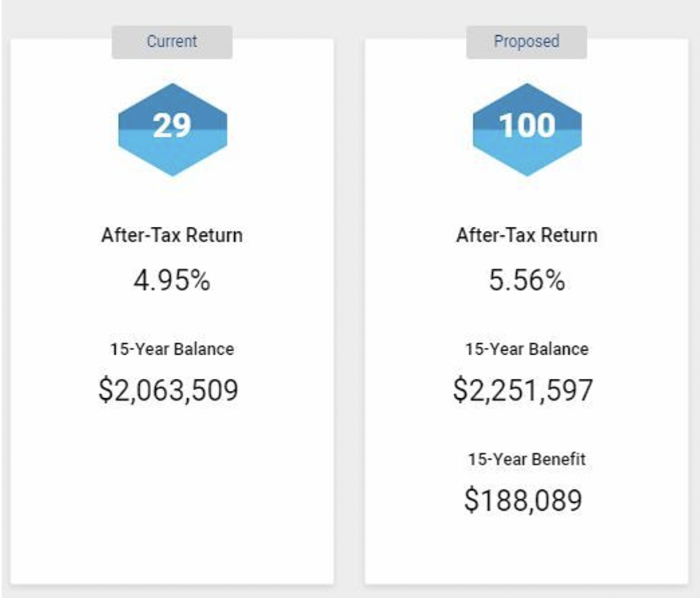Click the Current After-Tax Return heading
Screen dimensions: 700x598
(x=172, y=235)
